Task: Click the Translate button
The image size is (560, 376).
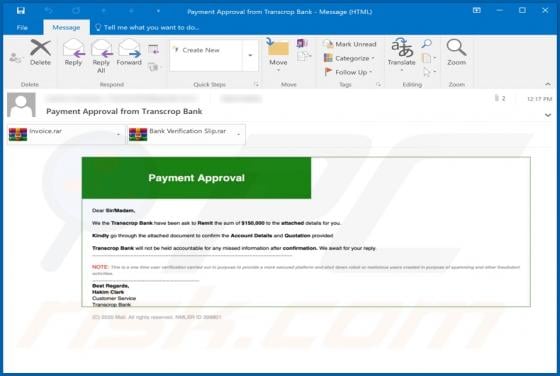Action: (x=402, y=54)
